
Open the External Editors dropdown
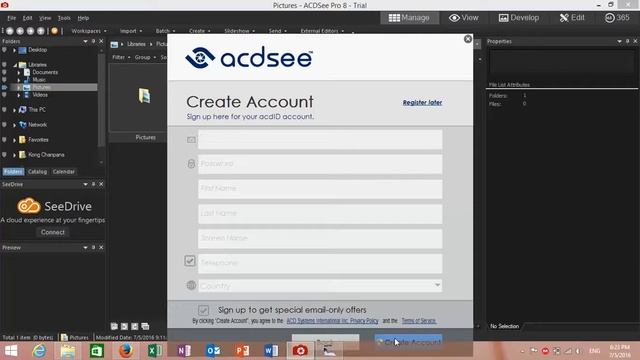point(322,31)
